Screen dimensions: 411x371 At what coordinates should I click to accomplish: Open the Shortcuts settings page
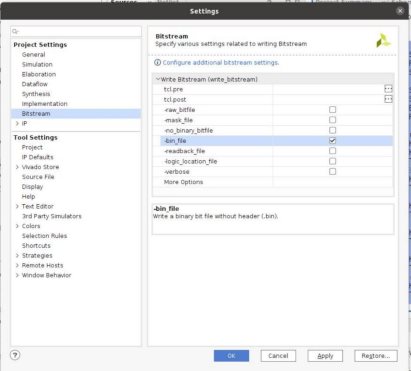[x=36, y=245]
